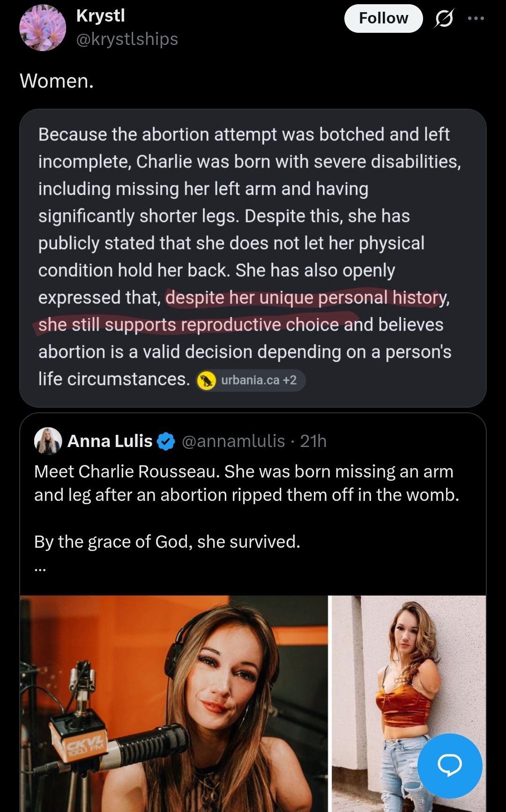
Task: Open the urbania.ca +2 source chip
Action: click(251, 380)
